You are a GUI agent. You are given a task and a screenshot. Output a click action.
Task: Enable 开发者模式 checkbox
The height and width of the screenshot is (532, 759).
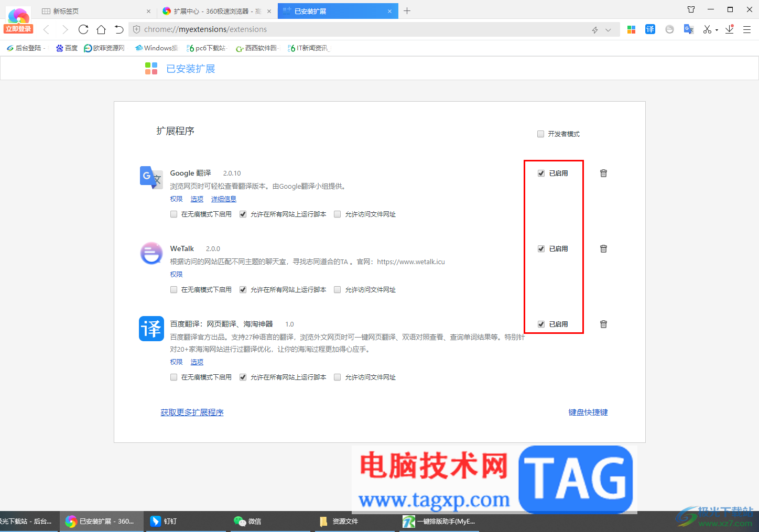pyautogui.click(x=540, y=134)
